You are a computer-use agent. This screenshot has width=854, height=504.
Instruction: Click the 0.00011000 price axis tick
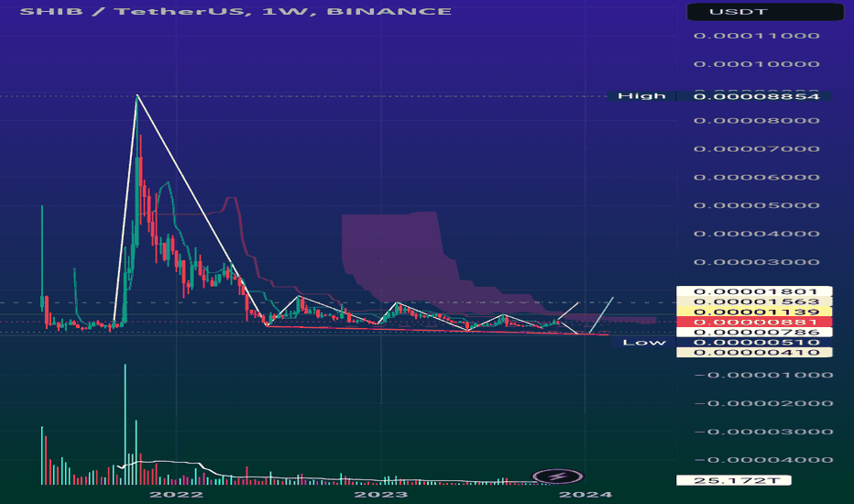pyautogui.click(x=757, y=36)
